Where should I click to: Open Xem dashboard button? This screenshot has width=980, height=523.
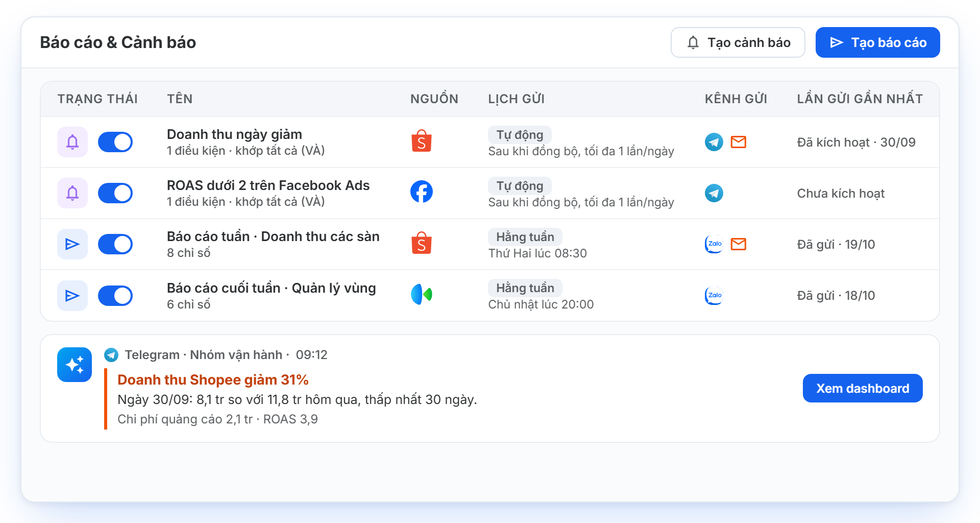point(863,388)
